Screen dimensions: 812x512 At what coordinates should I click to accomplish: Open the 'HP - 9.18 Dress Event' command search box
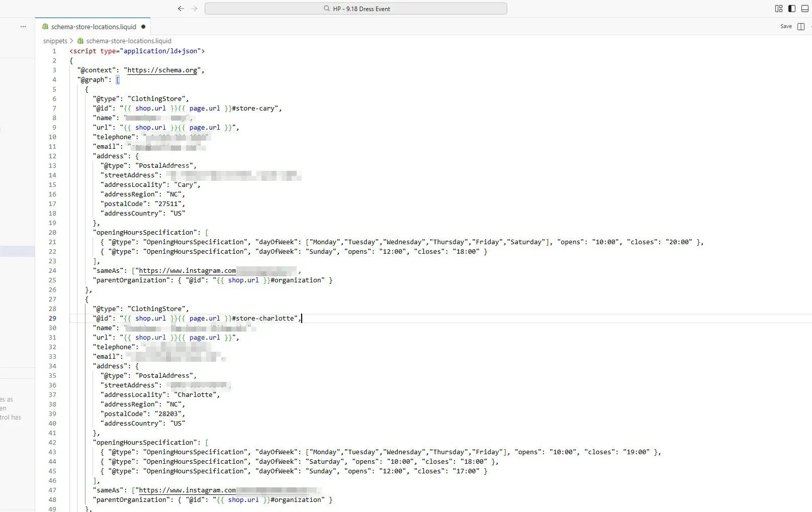point(356,9)
